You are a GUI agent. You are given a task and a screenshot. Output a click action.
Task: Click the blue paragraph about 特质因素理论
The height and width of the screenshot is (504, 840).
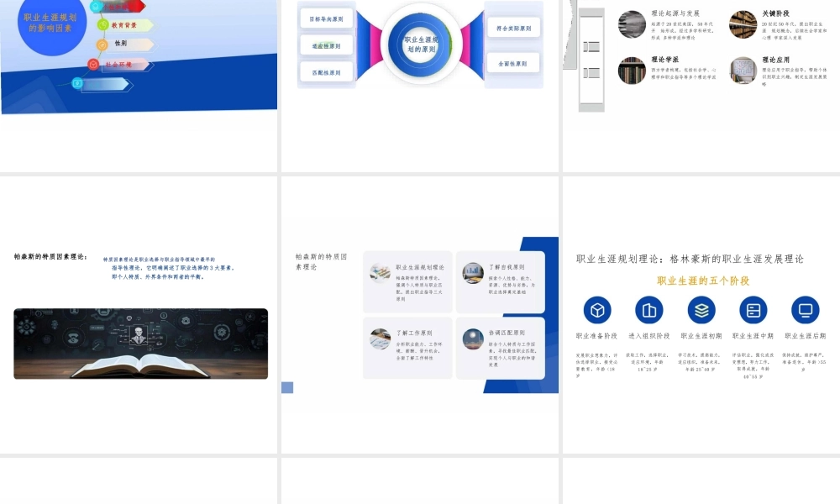click(170, 268)
